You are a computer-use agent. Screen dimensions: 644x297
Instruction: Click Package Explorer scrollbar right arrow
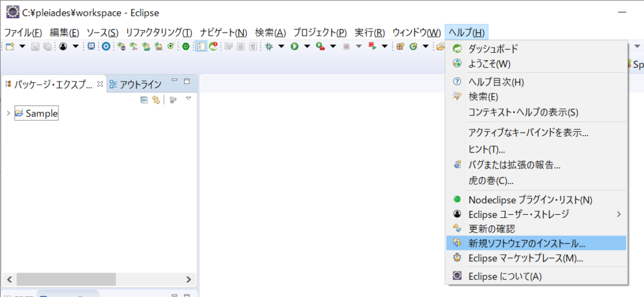[x=189, y=279]
